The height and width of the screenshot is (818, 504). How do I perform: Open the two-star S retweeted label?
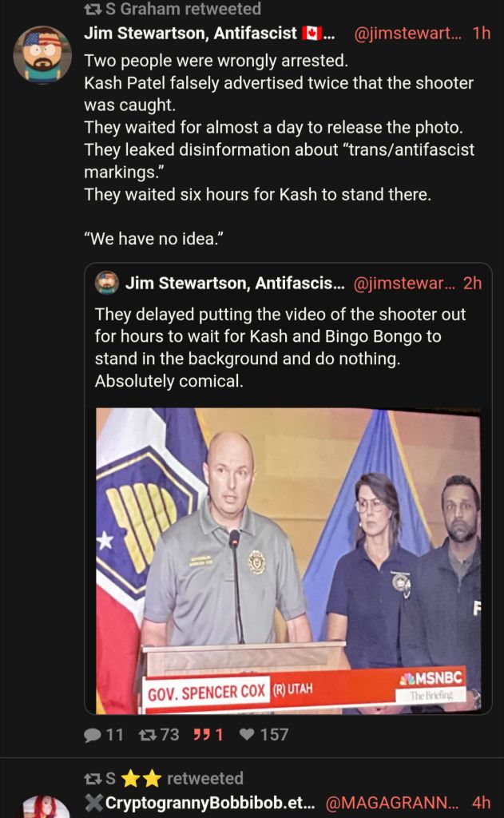(174, 778)
